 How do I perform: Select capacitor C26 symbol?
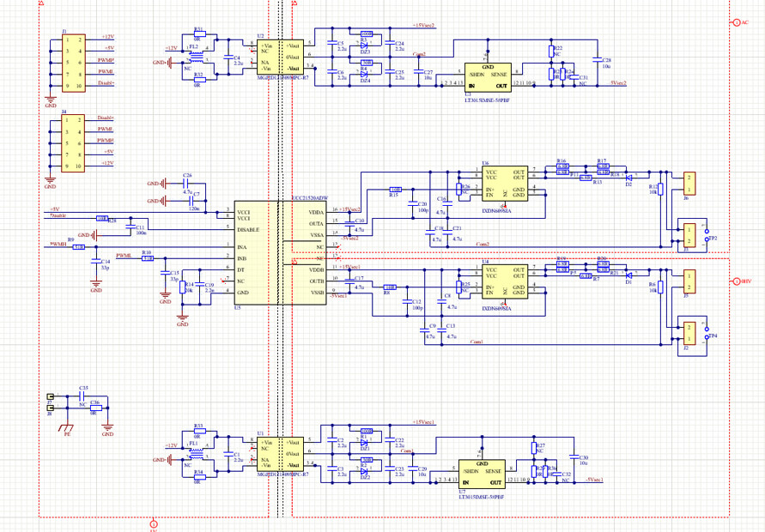(185, 184)
